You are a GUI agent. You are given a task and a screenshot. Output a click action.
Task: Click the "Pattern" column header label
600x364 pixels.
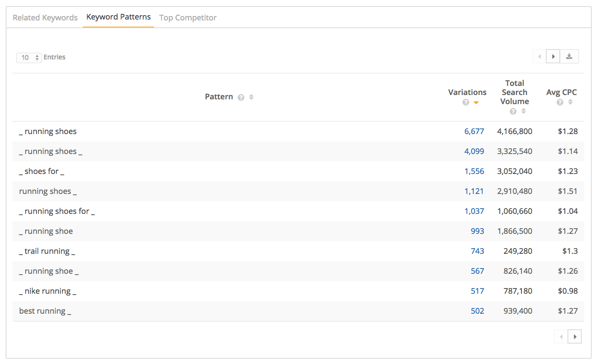click(x=219, y=97)
